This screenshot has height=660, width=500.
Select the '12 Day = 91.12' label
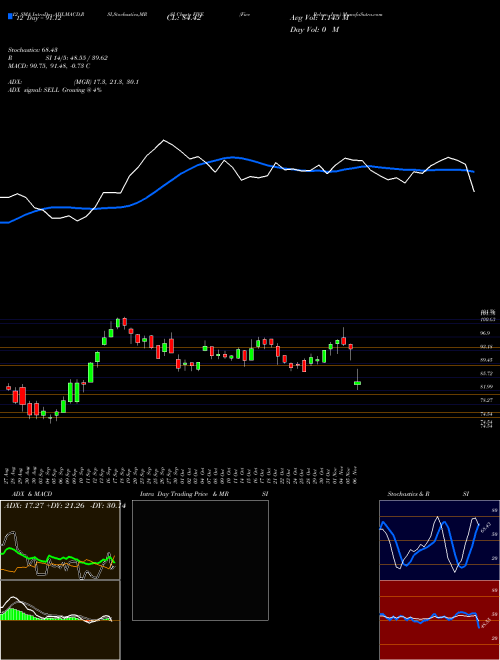37,19
